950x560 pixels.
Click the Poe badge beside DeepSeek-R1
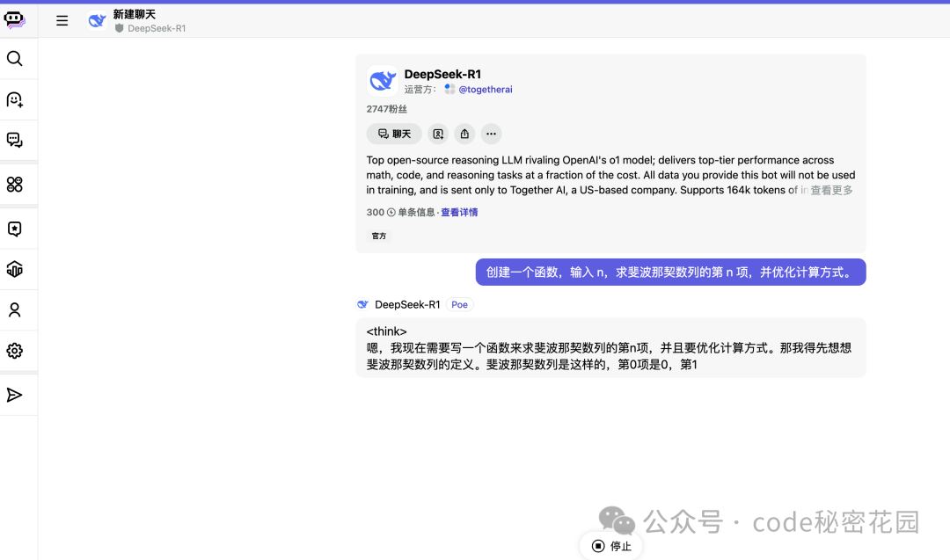pyautogui.click(x=459, y=304)
